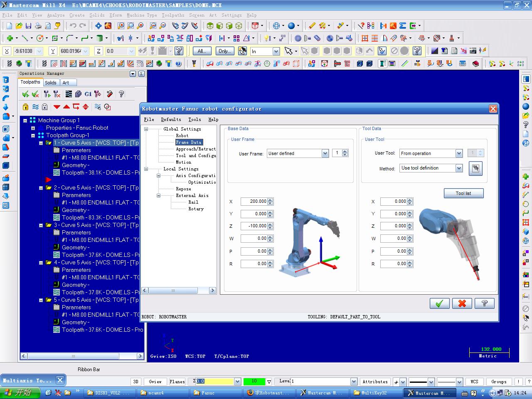Screen dimensions: 532x399
Task: Click the Base Data Z value field
Action: (x=254, y=226)
